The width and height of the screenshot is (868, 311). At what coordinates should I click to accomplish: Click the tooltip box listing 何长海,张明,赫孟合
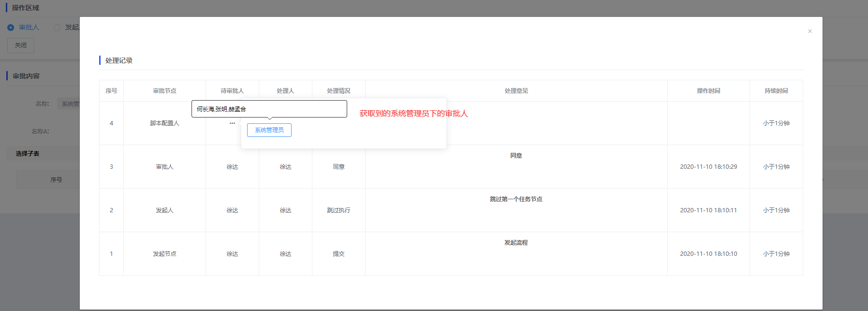tap(269, 109)
